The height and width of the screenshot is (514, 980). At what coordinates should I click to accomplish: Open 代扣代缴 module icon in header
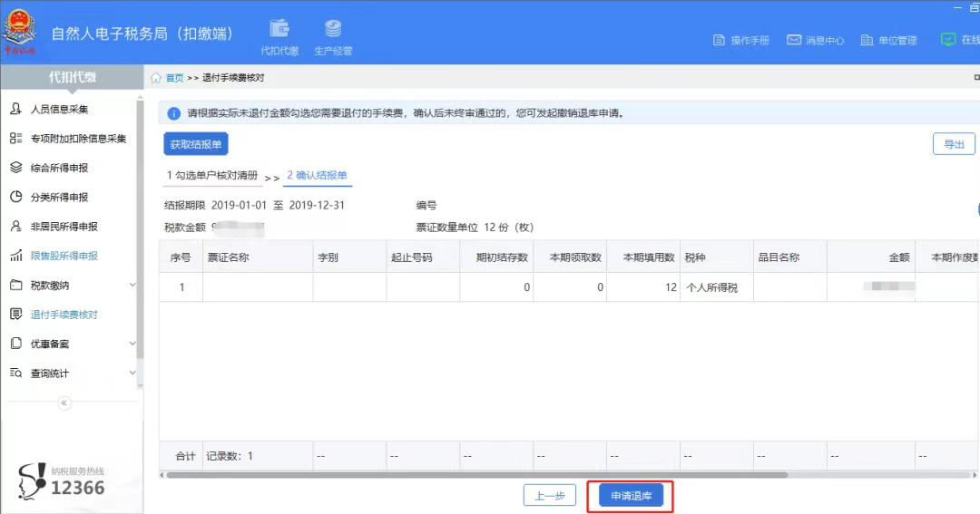click(279, 29)
